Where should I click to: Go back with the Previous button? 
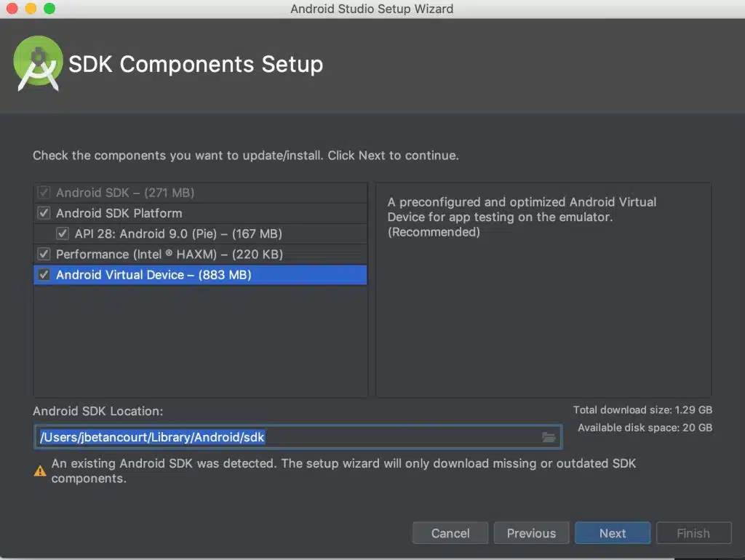pyautogui.click(x=531, y=533)
